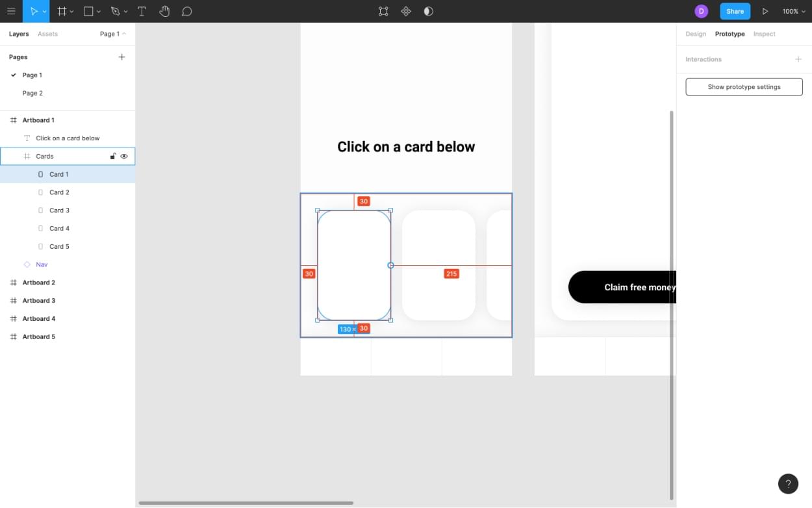The width and height of the screenshot is (812, 508).
Task: Select the Text tool
Action: 142,11
